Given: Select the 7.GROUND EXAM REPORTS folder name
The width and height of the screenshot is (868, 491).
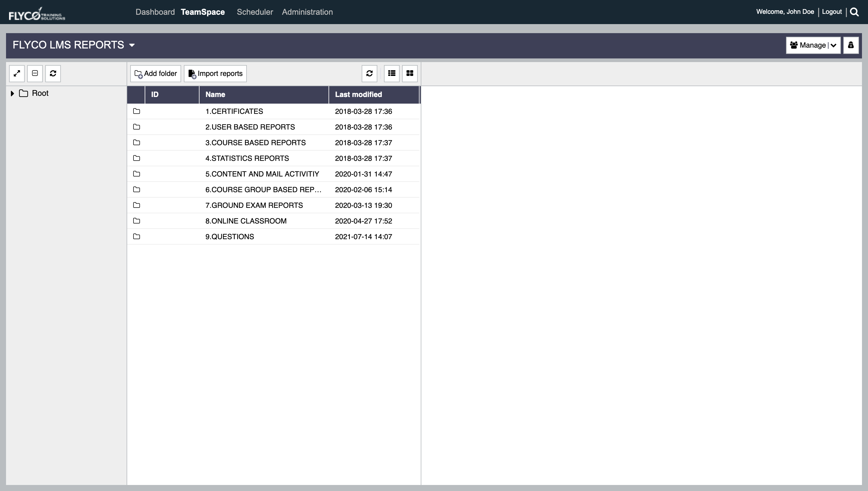Looking at the screenshot, I should (254, 205).
